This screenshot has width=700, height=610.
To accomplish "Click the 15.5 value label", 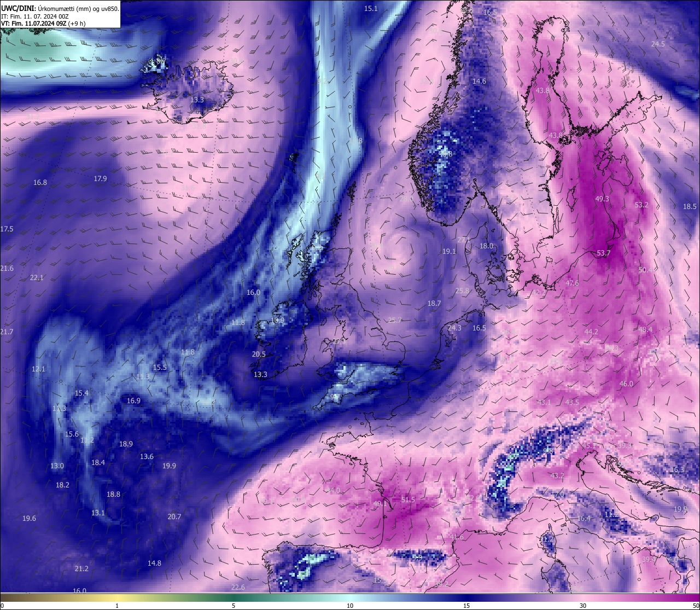I will [x=160, y=367].
